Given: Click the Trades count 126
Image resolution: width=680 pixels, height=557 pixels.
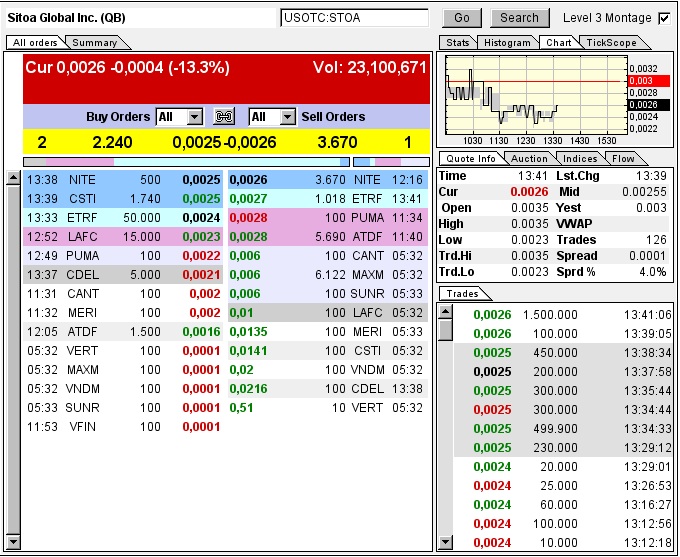Looking at the screenshot, I should click(x=656, y=240).
